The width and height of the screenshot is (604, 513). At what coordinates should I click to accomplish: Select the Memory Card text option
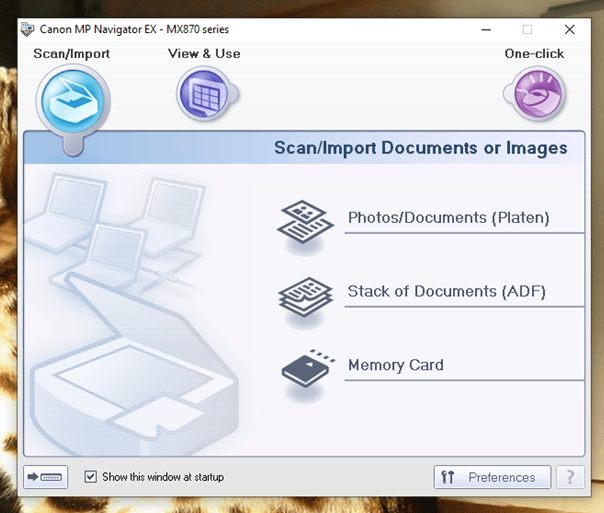(395, 366)
